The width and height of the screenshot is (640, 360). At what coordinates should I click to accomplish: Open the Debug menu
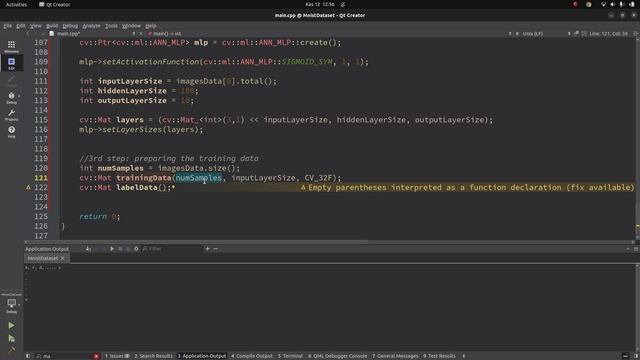pyautogui.click(x=70, y=26)
